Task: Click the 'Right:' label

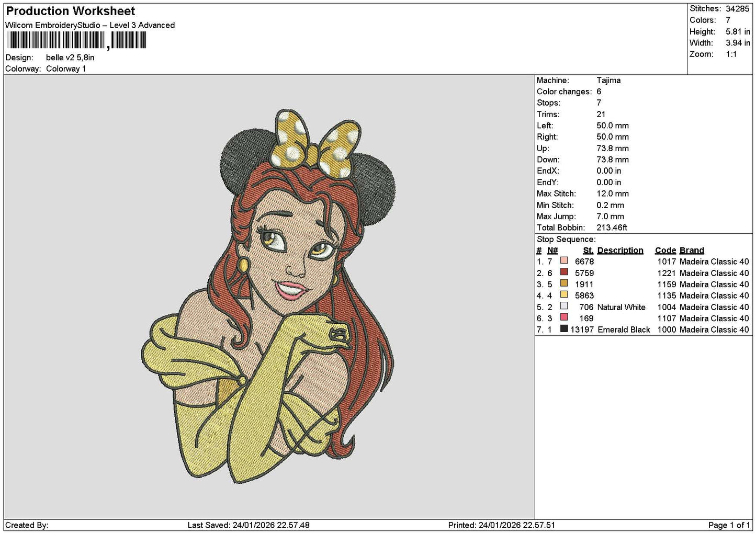Action: [x=547, y=137]
